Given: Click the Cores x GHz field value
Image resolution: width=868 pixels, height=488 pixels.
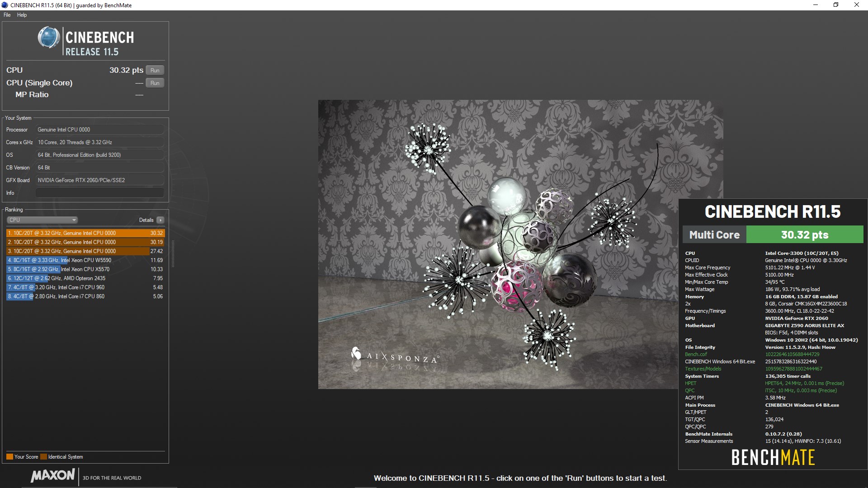Looking at the screenshot, I should click(100, 142).
